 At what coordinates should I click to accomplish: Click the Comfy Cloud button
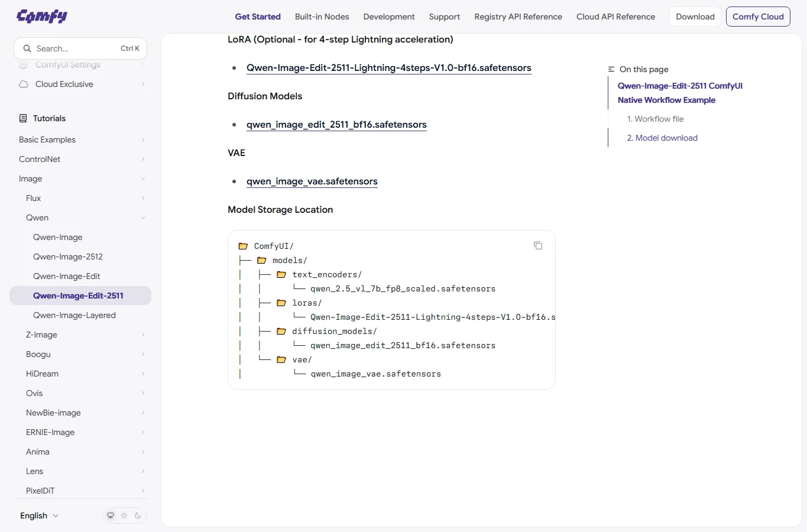tap(758, 17)
